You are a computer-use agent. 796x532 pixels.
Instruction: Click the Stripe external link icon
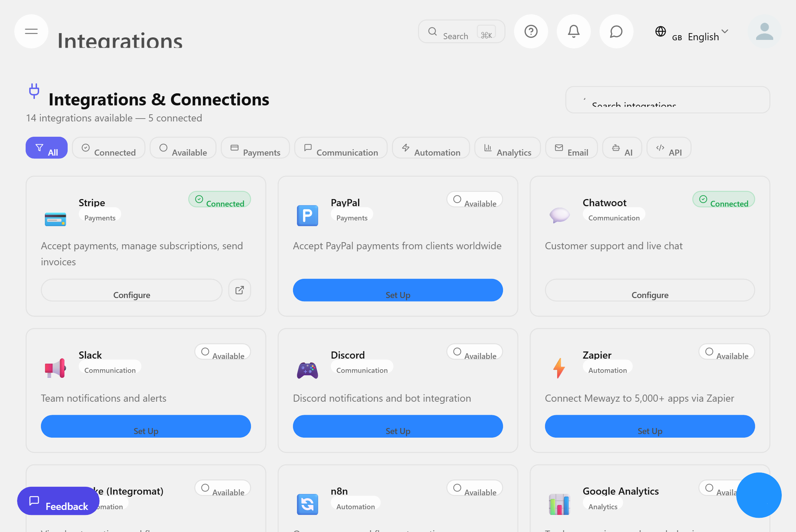(x=239, y=290)
